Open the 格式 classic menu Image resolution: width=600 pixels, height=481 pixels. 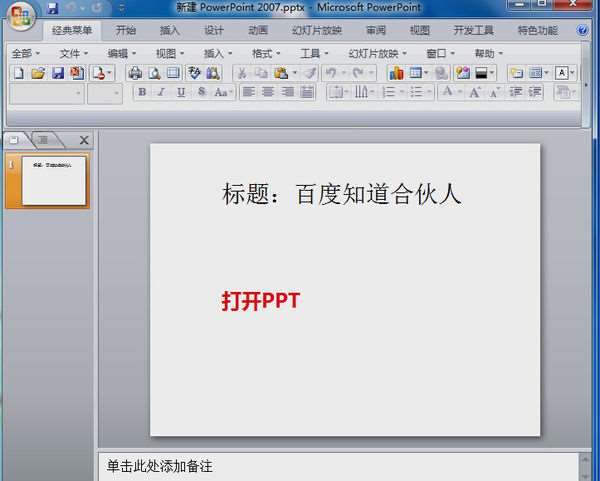[266, 54]
